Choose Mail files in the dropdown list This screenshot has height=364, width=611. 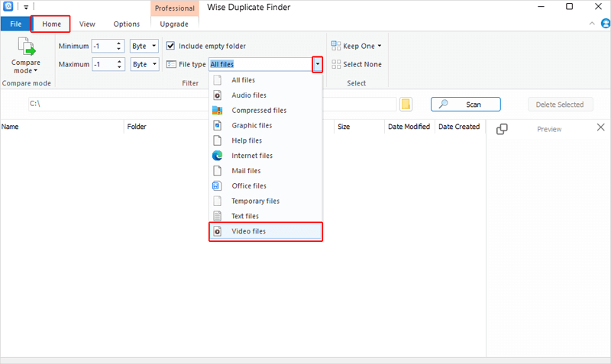point(266,171)
